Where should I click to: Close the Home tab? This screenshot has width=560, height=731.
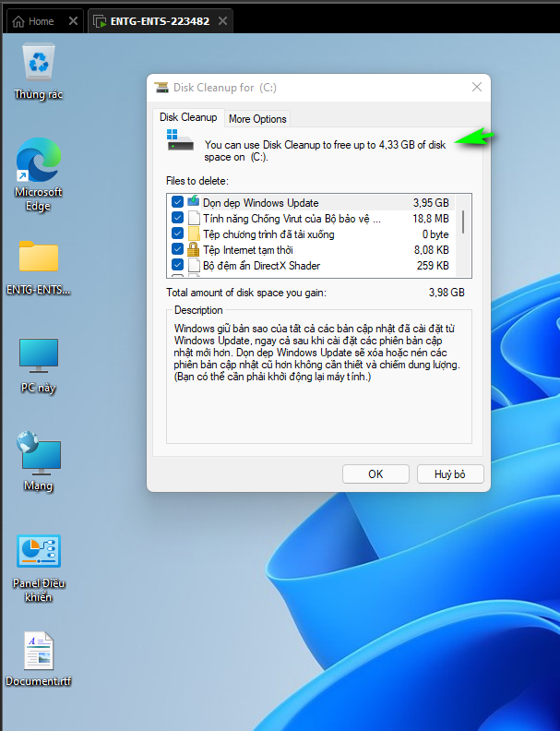click(73, 21)
